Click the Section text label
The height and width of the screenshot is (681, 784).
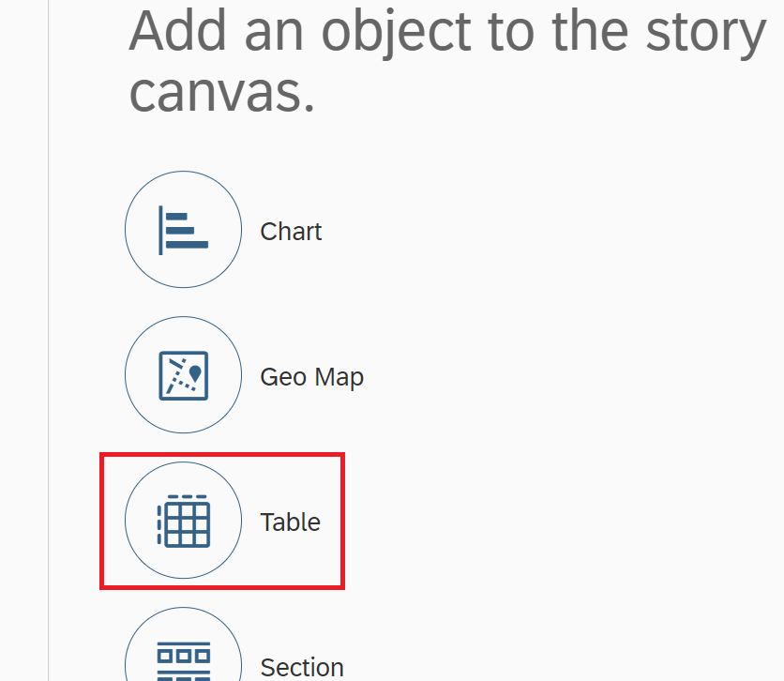[x=302, y=668]
